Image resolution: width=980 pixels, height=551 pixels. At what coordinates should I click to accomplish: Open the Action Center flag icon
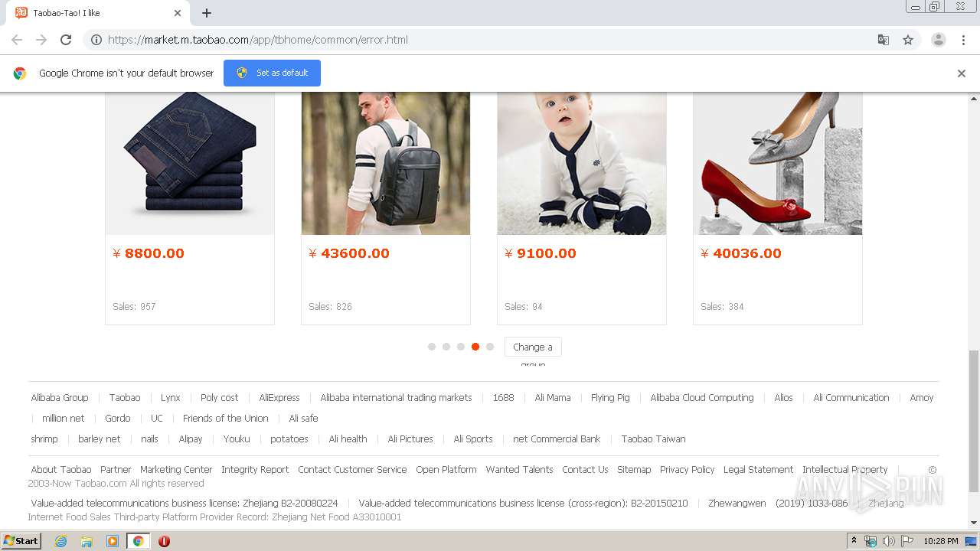pyautogui.click(x=907, y=541)
